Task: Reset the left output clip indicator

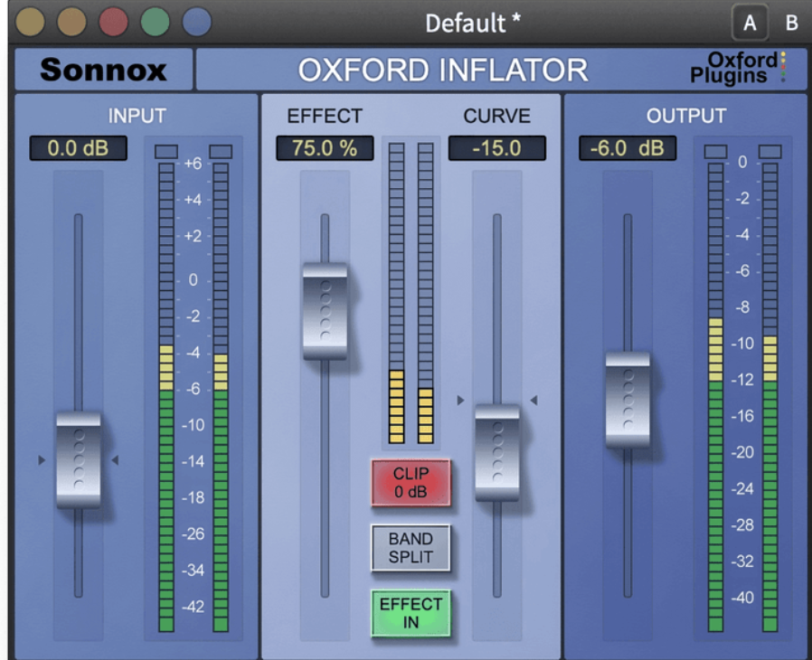Action: [715, 152]
